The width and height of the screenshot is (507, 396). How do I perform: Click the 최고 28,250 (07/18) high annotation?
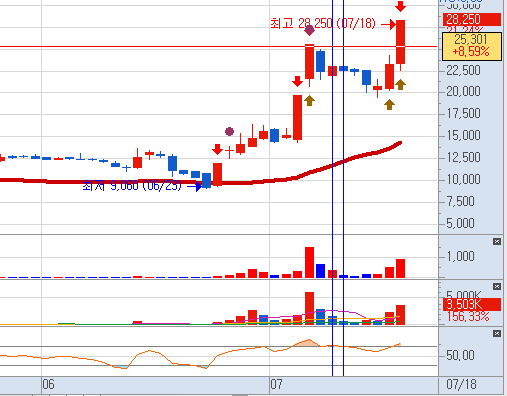323,24
